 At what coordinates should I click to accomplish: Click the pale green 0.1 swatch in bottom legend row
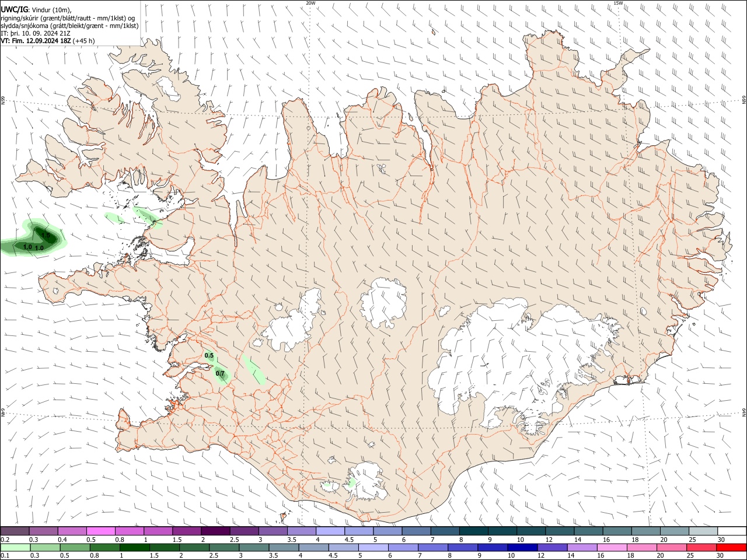point(15,547)
